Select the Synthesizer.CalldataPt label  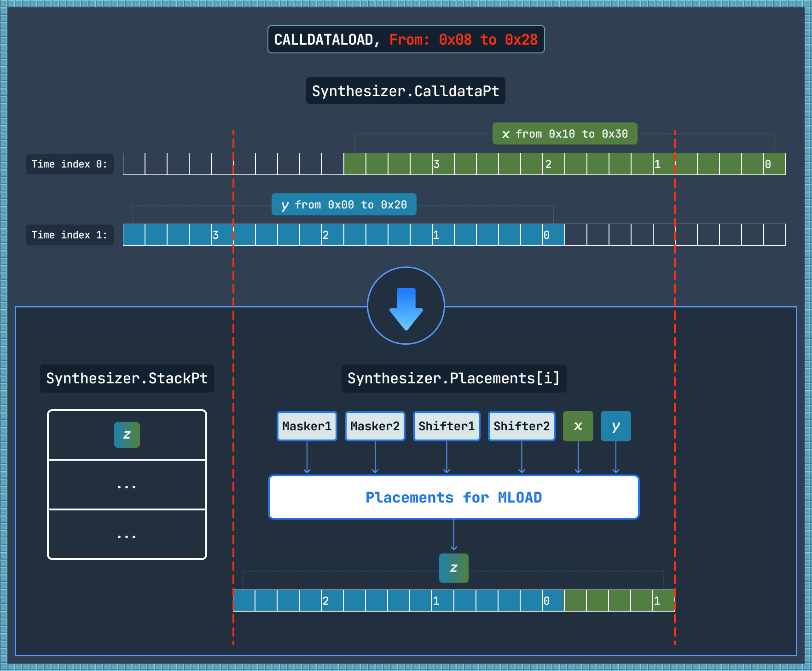[406, 91]
